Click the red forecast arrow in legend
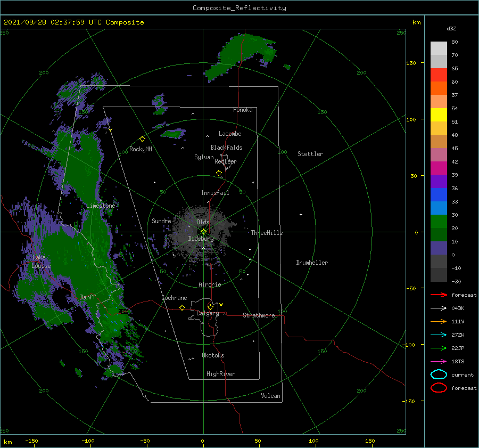The image size is (479, 448). 439,295
